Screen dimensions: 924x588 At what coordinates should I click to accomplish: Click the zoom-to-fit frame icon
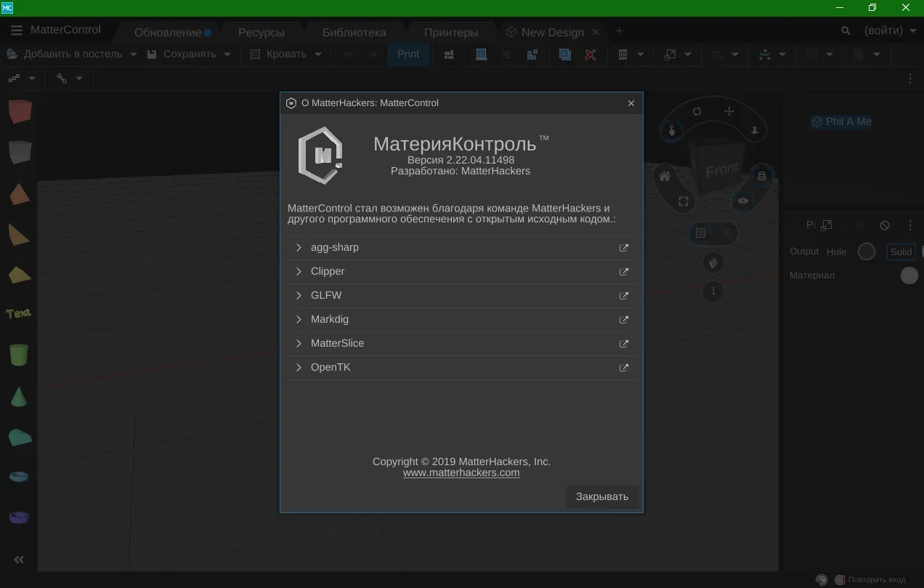point(683,201)
